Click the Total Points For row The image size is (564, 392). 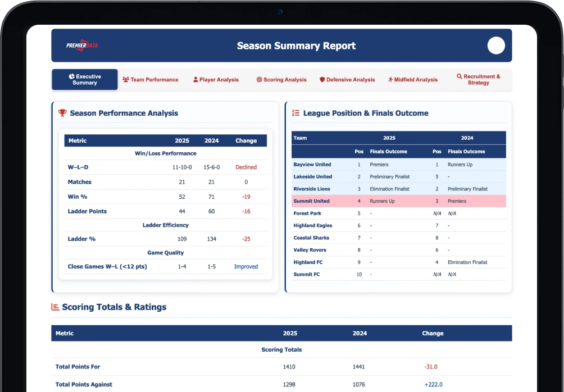(x=281, y=367)
